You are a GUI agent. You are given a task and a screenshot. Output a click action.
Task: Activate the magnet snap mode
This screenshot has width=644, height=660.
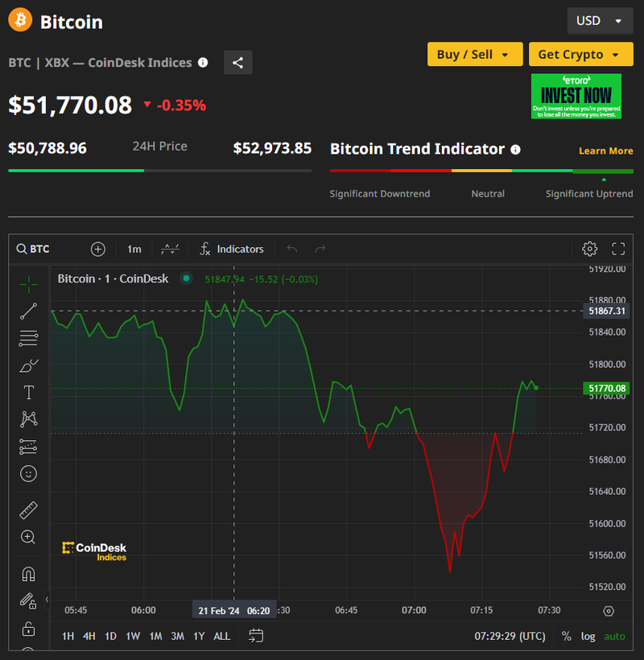29,574
